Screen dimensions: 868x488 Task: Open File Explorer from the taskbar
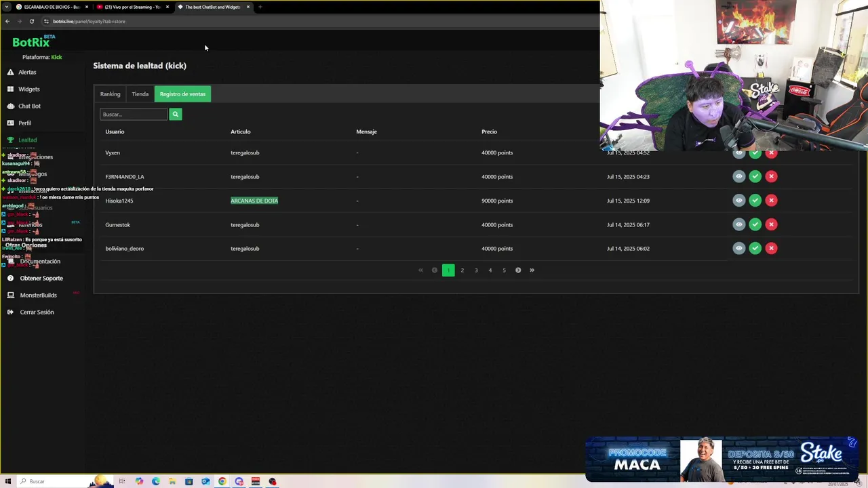(x=172, y=481)
